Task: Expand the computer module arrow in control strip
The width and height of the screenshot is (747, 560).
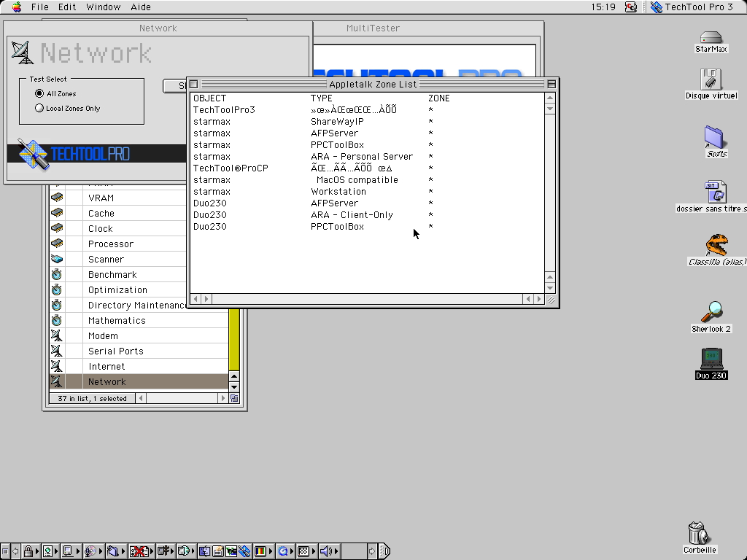Action: coord(79,551)
